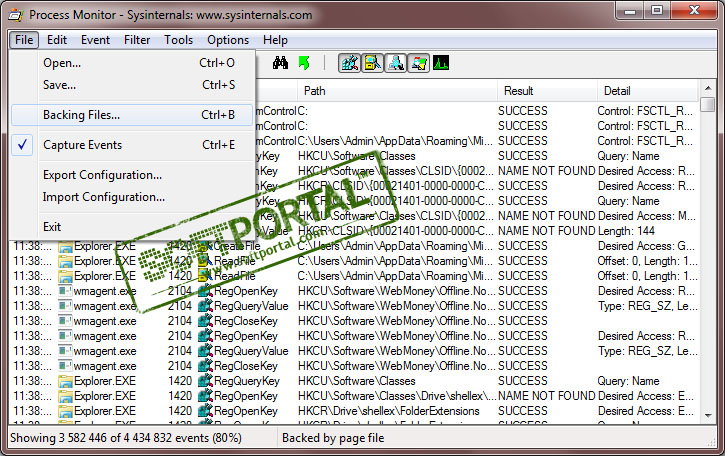The width and height of the screenshot is (725, 456).
Task: Click the status bar resize grip
Action: pos(712,442)
